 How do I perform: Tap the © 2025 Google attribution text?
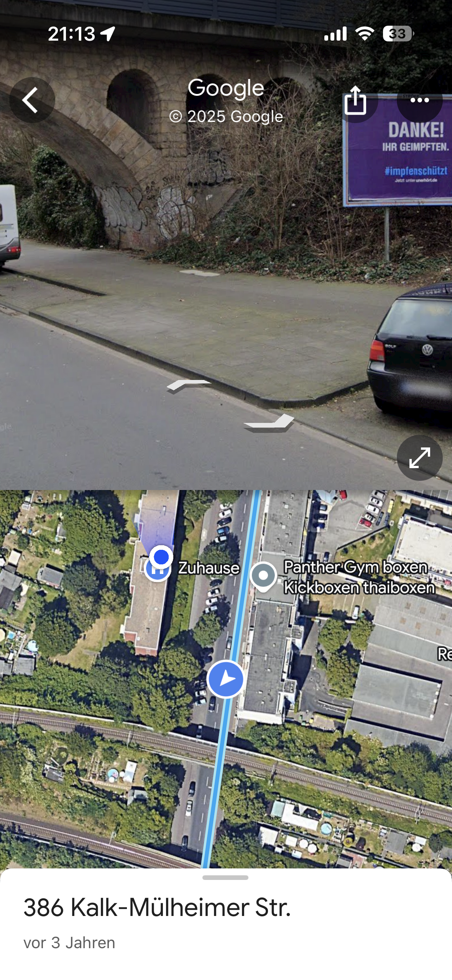[x=226, y=116]
